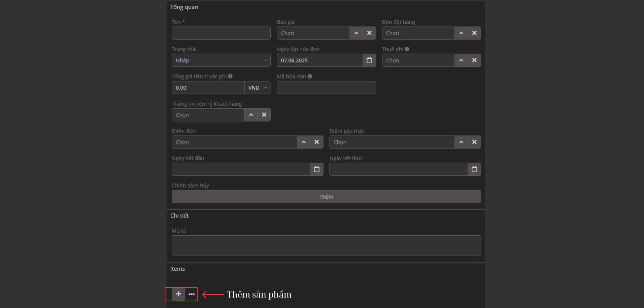The height and width of the screenshot is (308, 644).
Task: Expand Báo giá selection list arrow
Action: click(356, 33)
